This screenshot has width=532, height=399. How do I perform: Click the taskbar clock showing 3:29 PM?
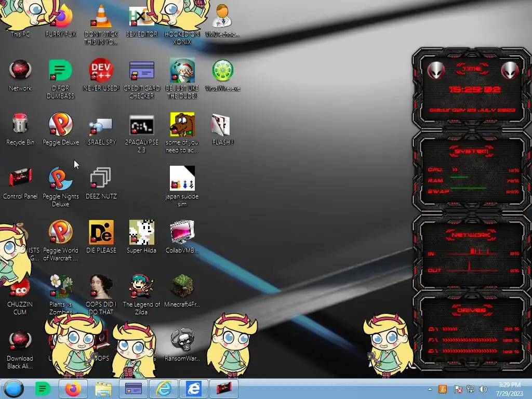coord(510,389)
